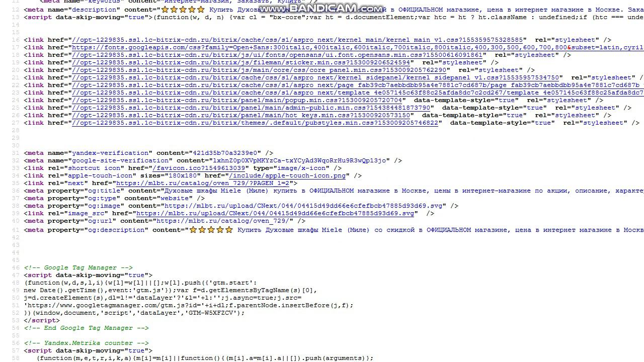Follow the ui.font.opensans.min.css link
Screen dimensions: 644x362
278,55
